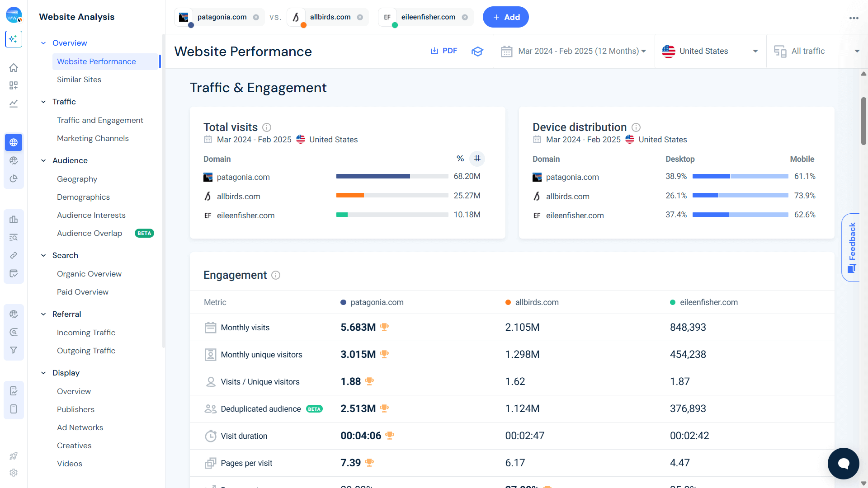868x488 pixels.
Task: Open the AI assistant sparkle icon
Action: pyautogui.click(x=14, y=39)
